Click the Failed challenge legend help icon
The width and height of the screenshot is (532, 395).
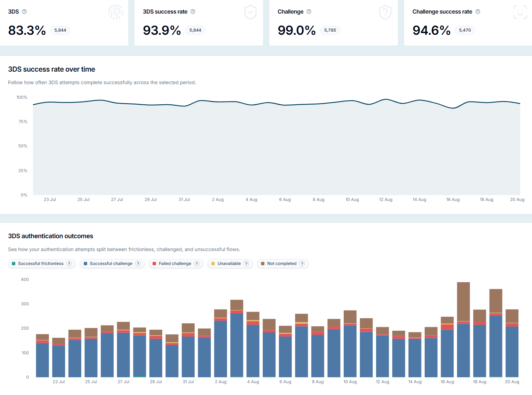tap(197, 264)
